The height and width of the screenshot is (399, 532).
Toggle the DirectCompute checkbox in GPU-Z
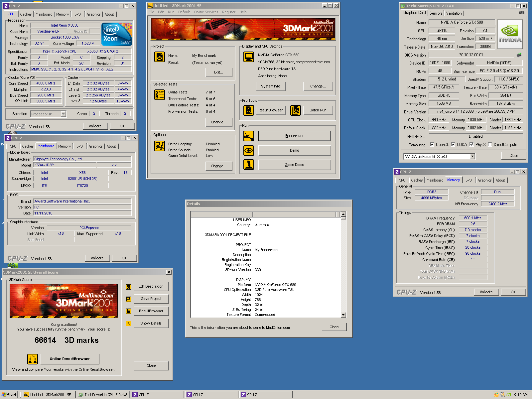click(490, 145)
